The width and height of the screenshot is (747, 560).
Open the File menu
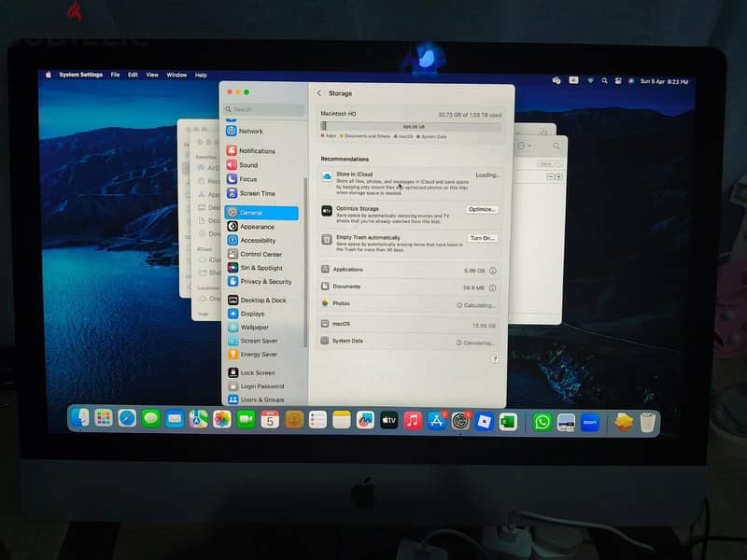[x=115, y=75]
